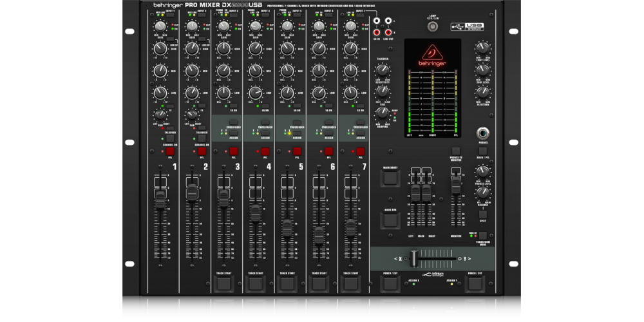Viewport: 644px width, 322px height.
Task: Click the channel 7 Gain knob
Action: 350,26
